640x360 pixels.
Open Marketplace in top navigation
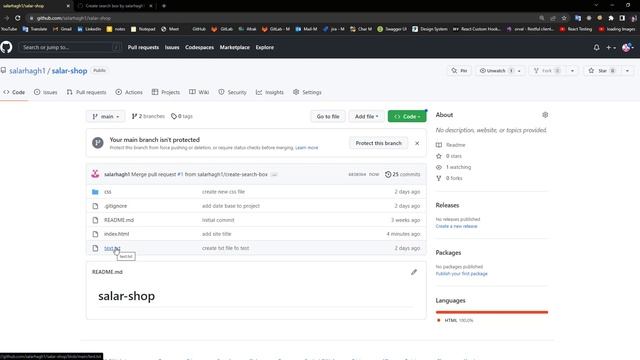pyautogui.click(x=235, y=47)
